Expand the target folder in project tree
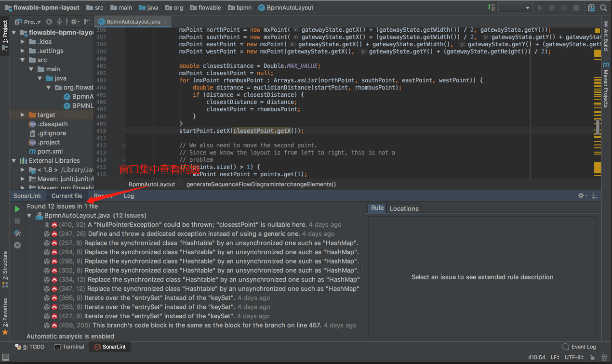Viewport: 612px width, 364px height. click(x=23, y=115)
